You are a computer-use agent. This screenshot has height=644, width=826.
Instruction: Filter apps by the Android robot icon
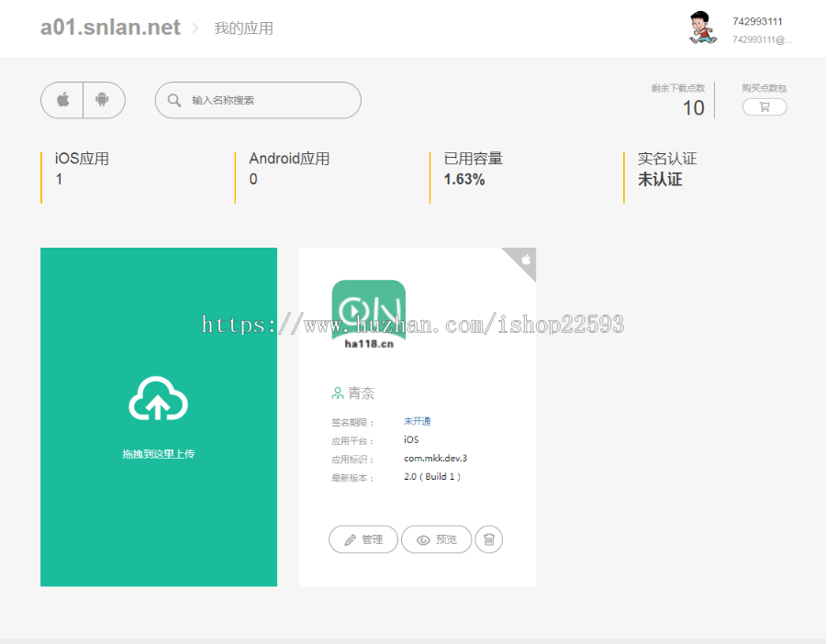click(x=102, y=99)
